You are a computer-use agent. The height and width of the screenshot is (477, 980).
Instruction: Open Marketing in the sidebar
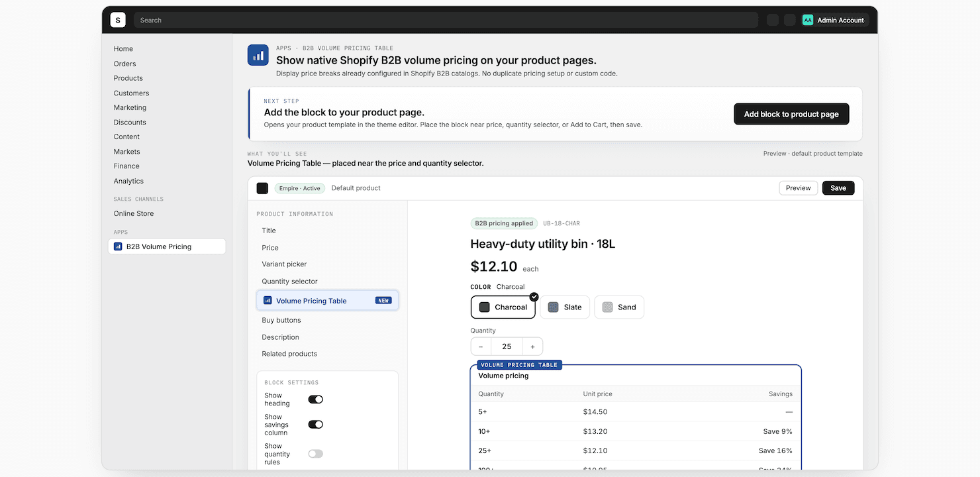click(130, 107)
